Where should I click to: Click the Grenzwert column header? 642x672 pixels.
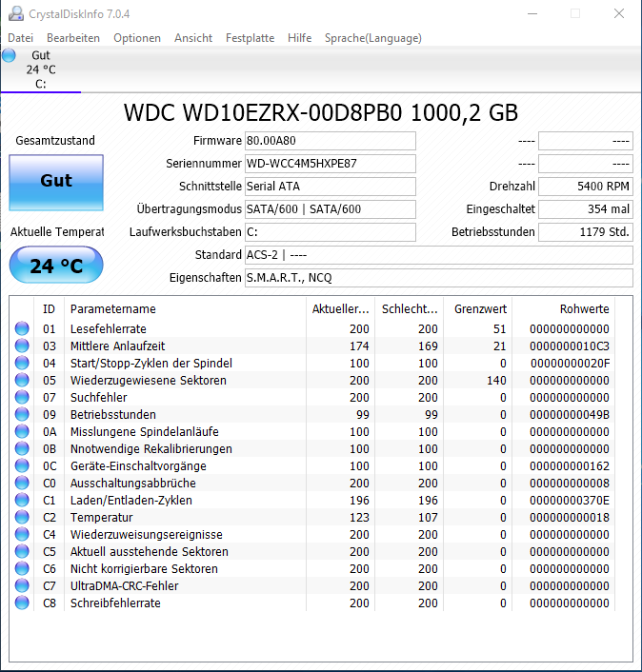pyautogui.click(x=478, y=309)
